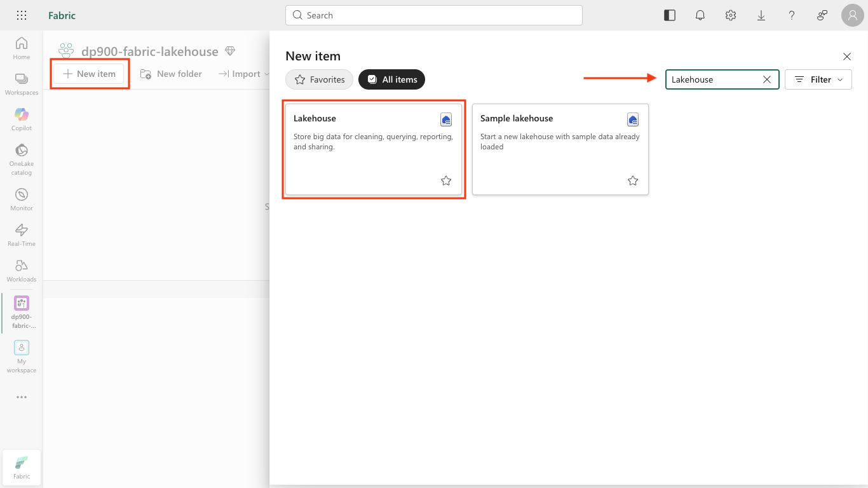The height and width of the screenshot is (488, 868).
Task: Open the Monitor sidebar icon
Action: tap(22, 199)
